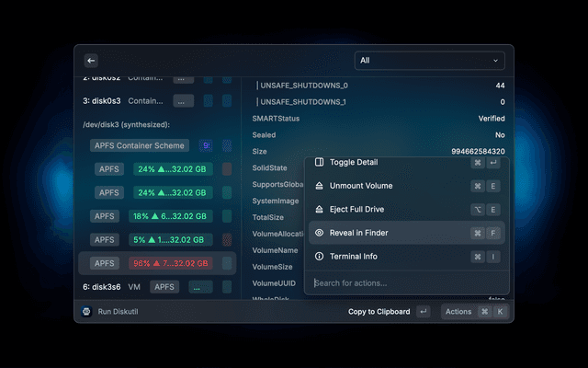Click the Enter key icon beside Copy to Clipboard

tap(423, 312)
